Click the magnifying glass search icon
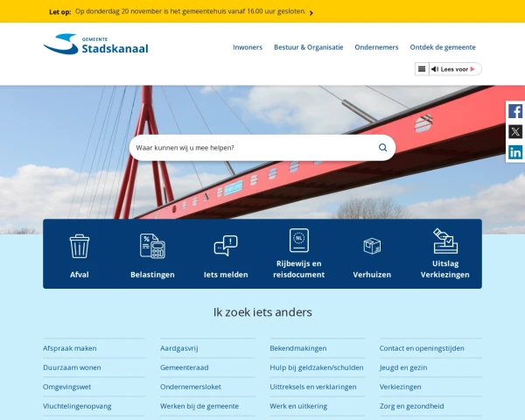This screenshot has height=420, width=525. click(x=382, y=148)
